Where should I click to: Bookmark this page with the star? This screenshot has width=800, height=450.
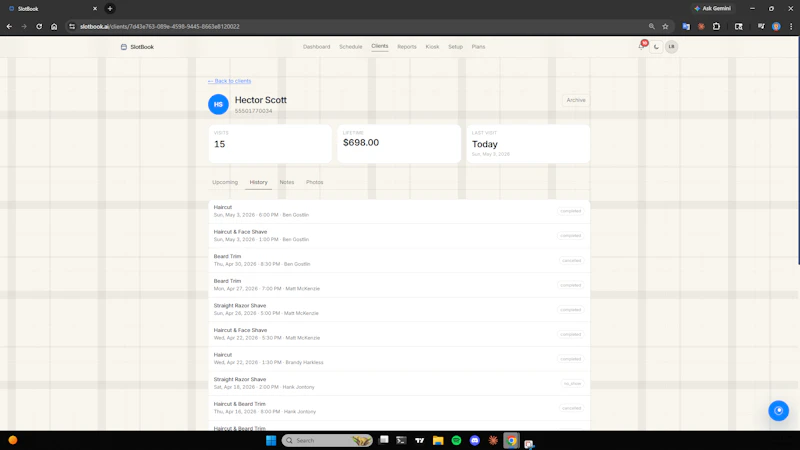[665, 27]
